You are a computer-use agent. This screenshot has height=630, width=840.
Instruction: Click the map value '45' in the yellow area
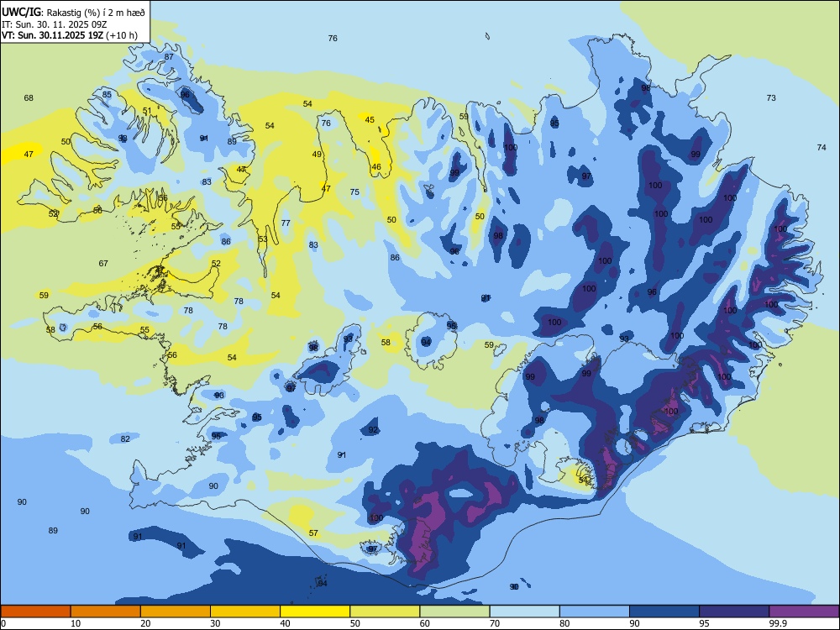[x=370, y=119]
